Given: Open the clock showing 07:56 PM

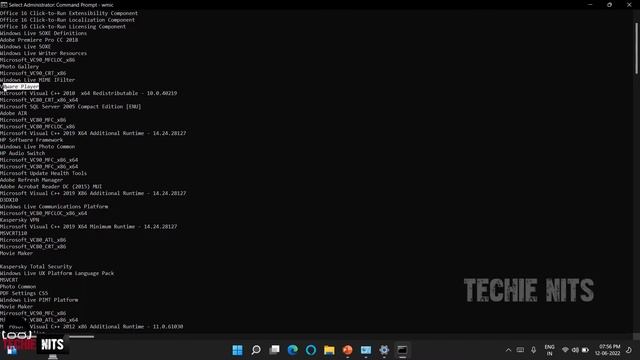Looking at the screenshot, I should 607,350.
